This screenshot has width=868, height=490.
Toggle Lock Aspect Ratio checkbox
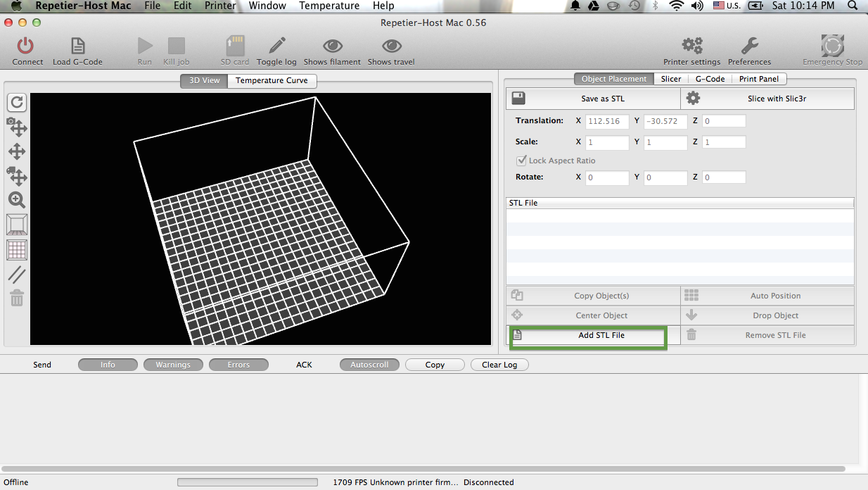pos(522,161)
